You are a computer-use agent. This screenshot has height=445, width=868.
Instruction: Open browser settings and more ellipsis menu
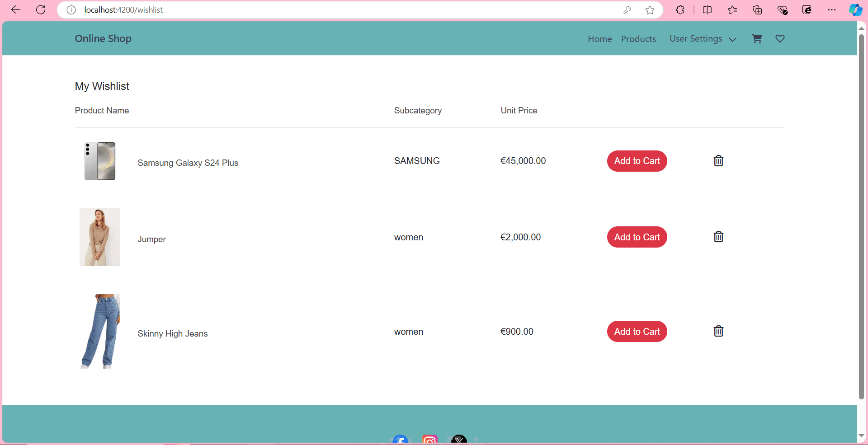(832, 10)
